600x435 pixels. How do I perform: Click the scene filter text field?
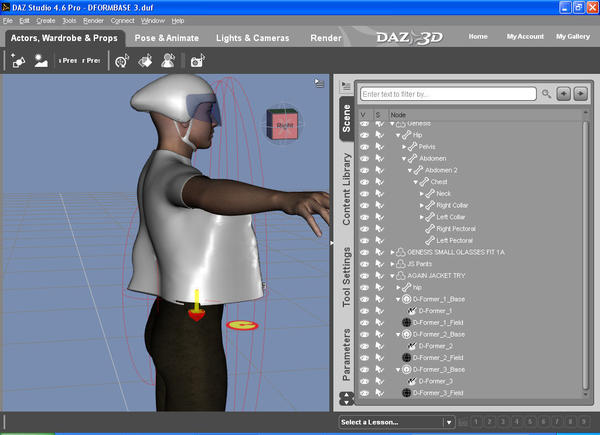[448, 94]
